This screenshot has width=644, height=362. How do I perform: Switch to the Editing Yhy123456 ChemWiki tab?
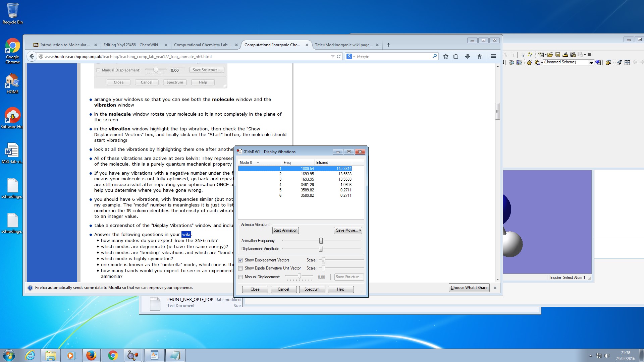click(x=131, y=45)
